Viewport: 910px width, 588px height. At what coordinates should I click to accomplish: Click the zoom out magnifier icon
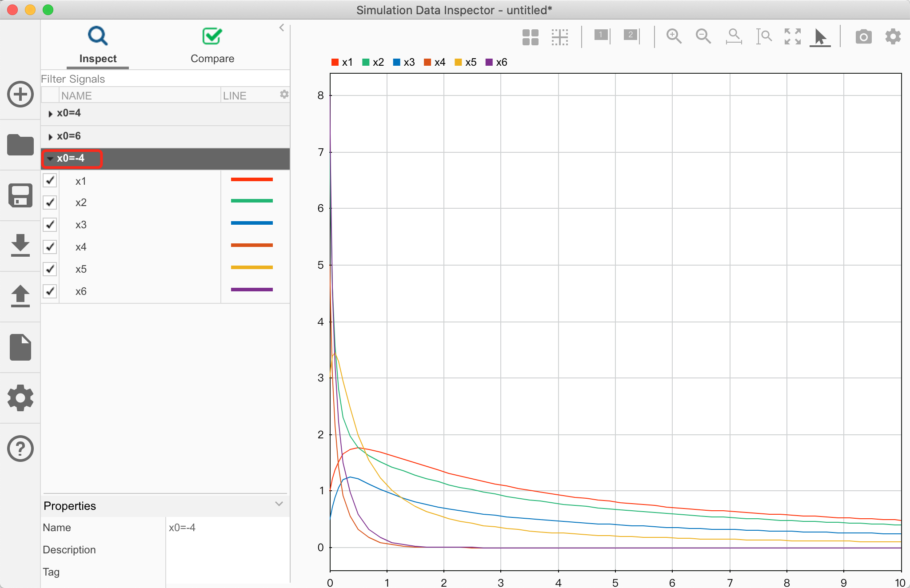[703, 36]
